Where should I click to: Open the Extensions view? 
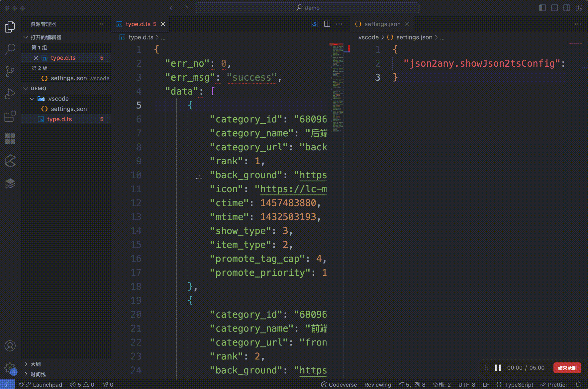[10, 116]
